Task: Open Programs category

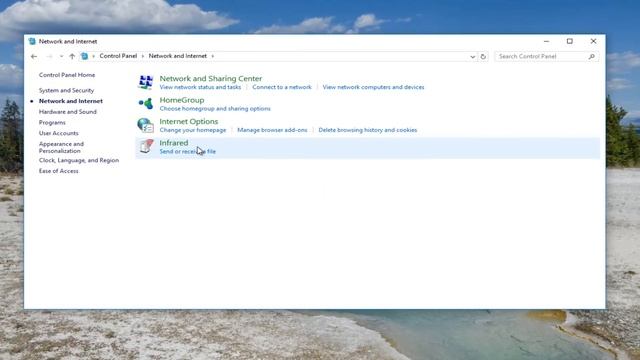Action: (52, 122)
